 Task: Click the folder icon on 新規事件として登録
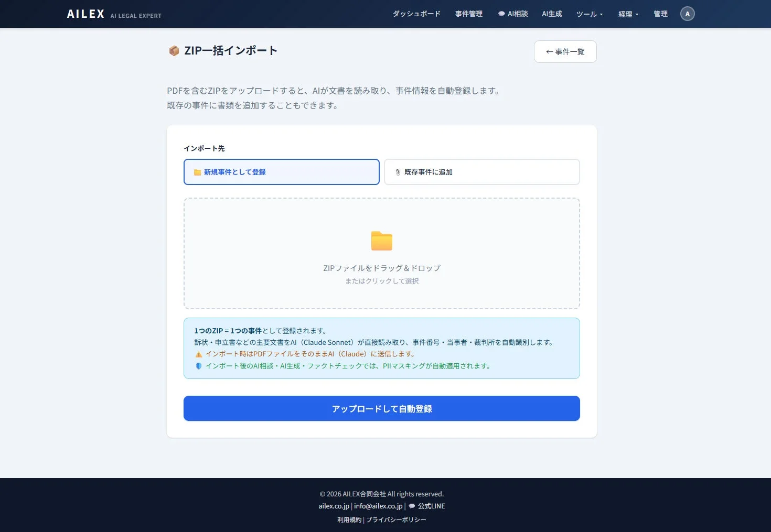point(196,171)
